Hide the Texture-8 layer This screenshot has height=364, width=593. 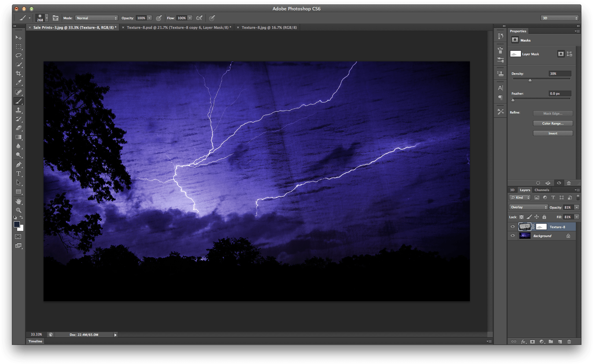513,227
